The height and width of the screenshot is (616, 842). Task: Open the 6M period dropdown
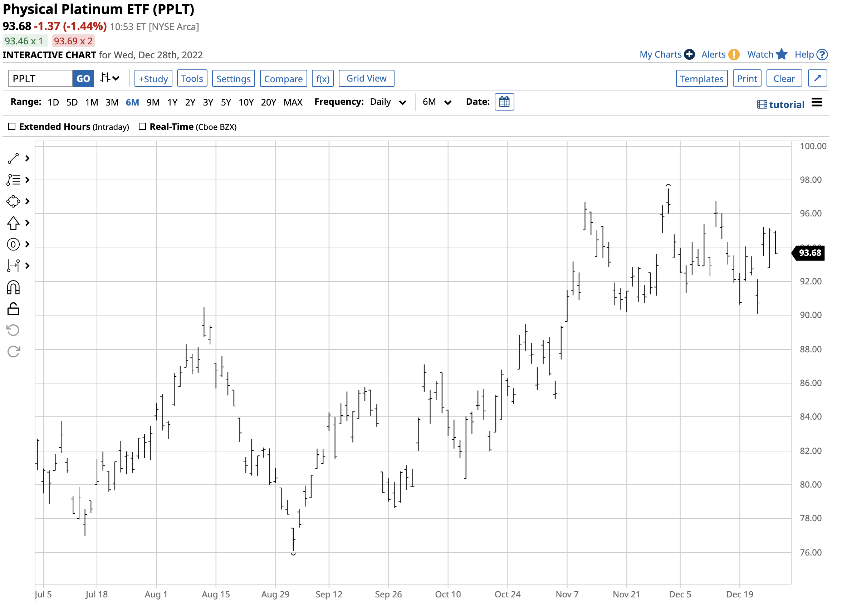437,102
